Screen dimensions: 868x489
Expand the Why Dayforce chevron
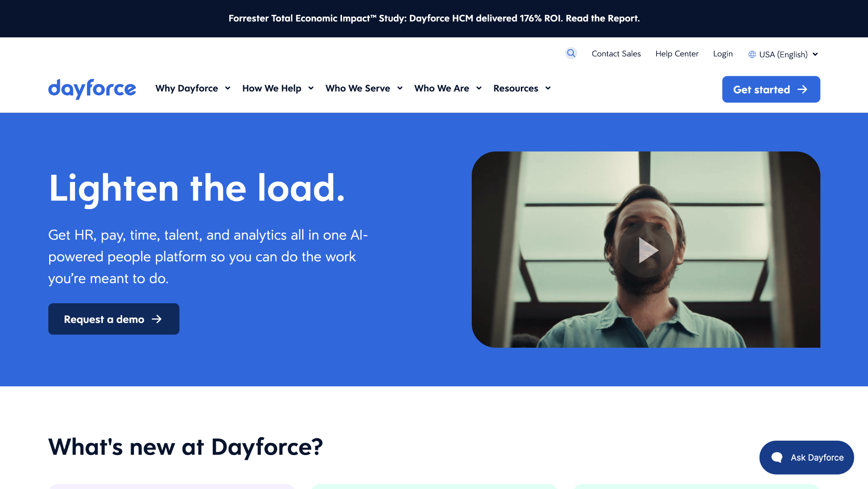point(228,88)
